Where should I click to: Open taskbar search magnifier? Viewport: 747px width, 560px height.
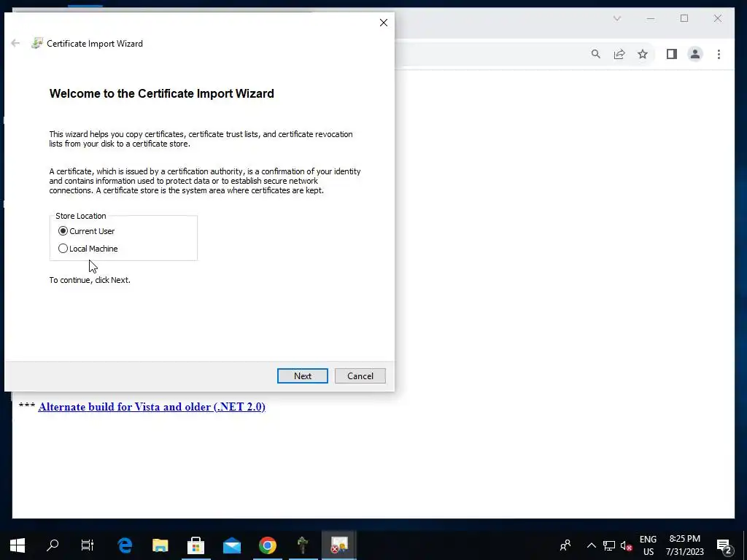pyautogui.click(x=53, y=545)
